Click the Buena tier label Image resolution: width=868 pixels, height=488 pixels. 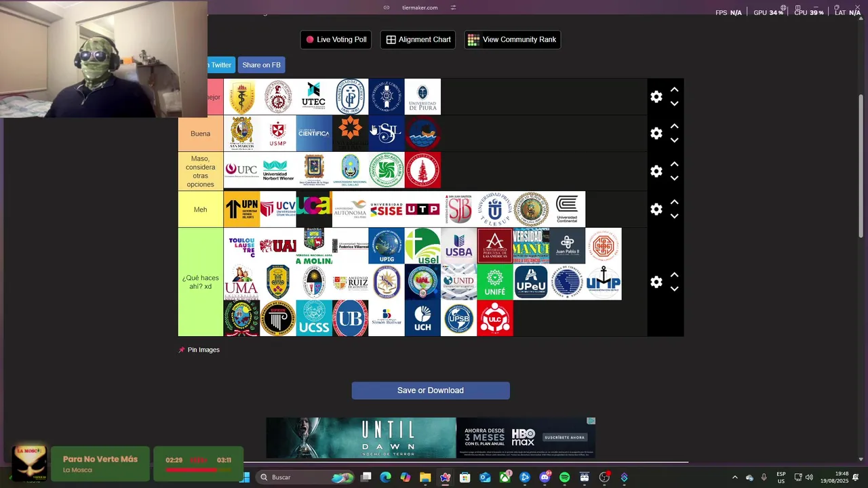(x=200, y=134)
